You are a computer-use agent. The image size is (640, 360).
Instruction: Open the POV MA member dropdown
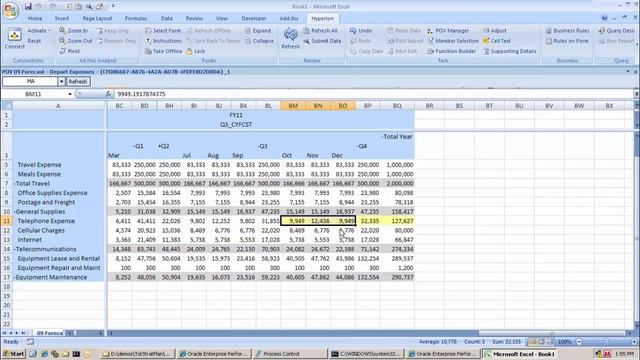(x=61, y=82)
